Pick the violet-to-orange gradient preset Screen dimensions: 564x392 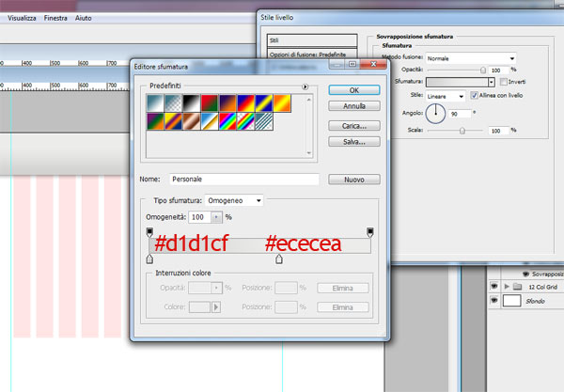point(227,103)
